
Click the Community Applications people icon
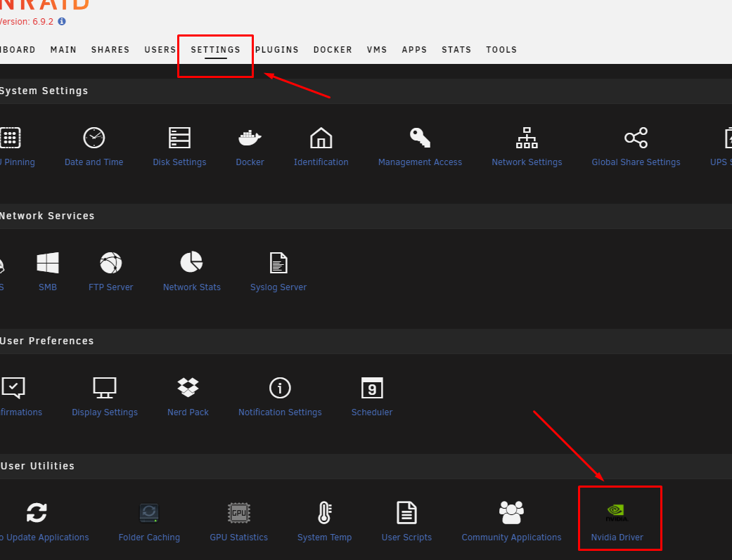click(511, 513)
